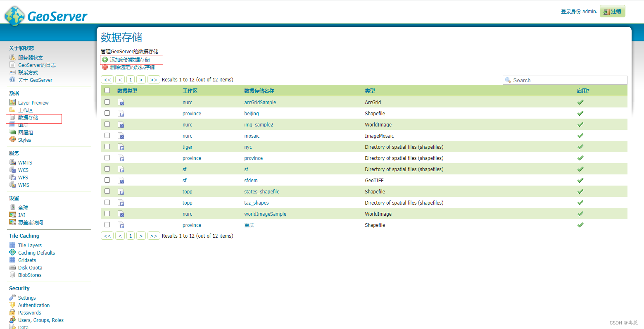Check the sfdem row checkbox
644x329 pixels.
(x=107, y=180)
